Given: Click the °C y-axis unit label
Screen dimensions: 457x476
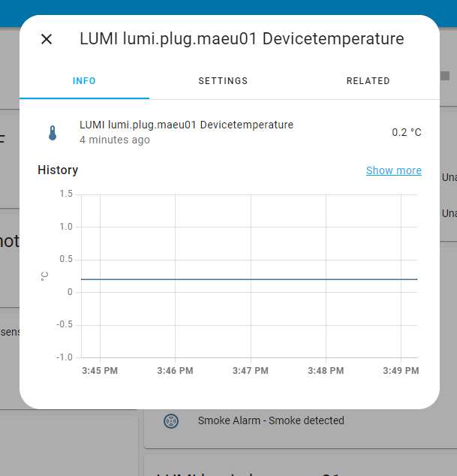Looking at the screenshot, I should [45, 276].
